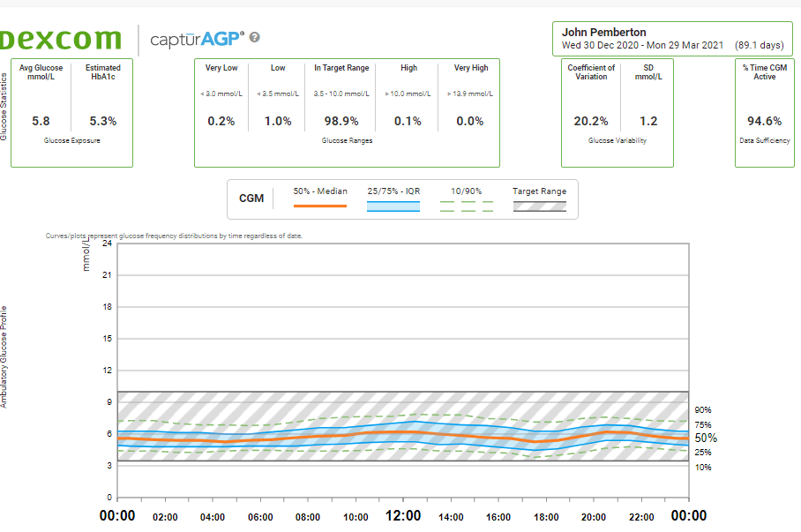801x532 pixels.
Task: Click the % Time CGM Active 94.6% value
Action: coord(764,122)
